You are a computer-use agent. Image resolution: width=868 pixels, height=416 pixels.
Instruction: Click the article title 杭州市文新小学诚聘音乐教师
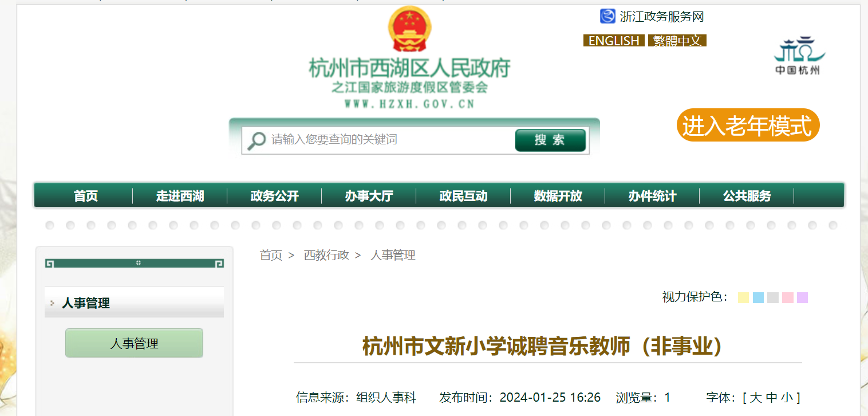[543, 346]
